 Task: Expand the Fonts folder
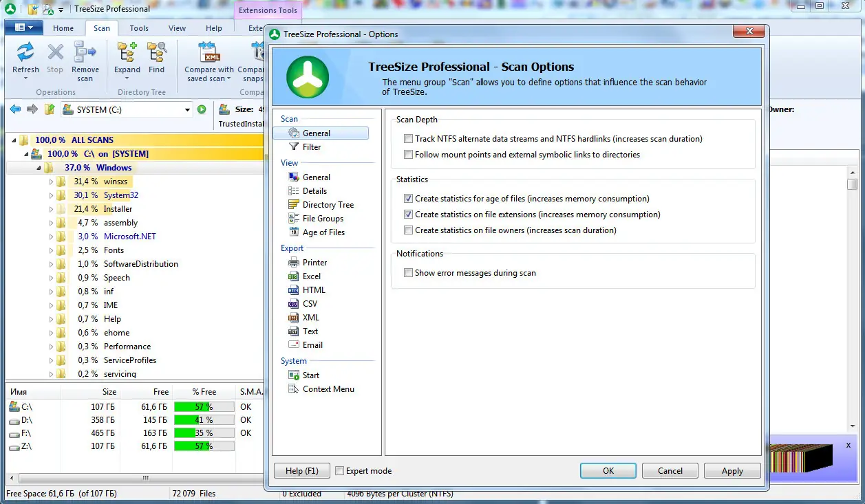(x=51, y=250)
